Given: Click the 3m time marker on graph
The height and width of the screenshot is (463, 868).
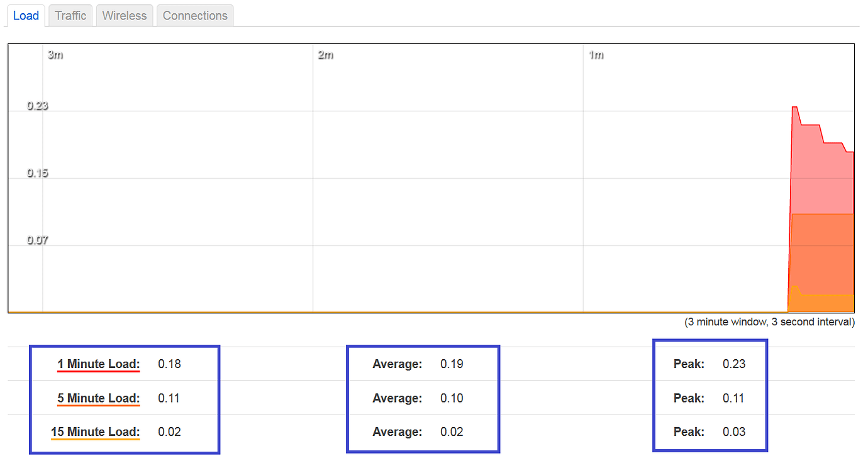Looking at the screenshot, I should pos(55,55).
